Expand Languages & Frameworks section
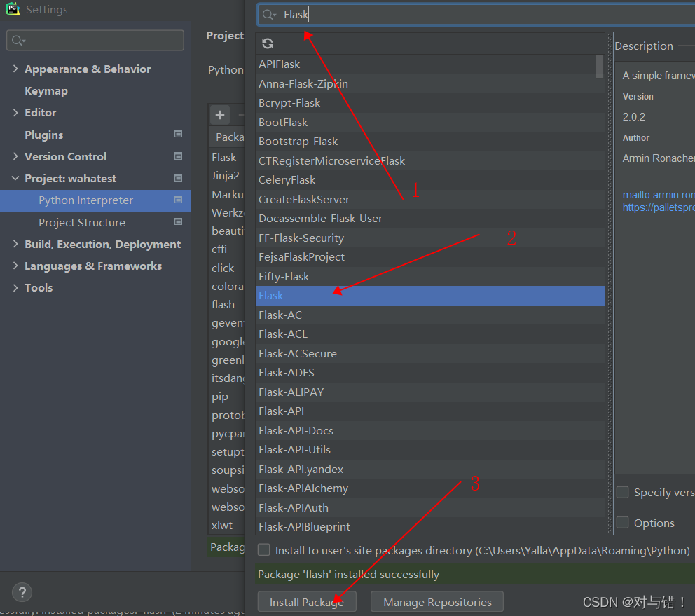695x616 pixels. (15, 266)
